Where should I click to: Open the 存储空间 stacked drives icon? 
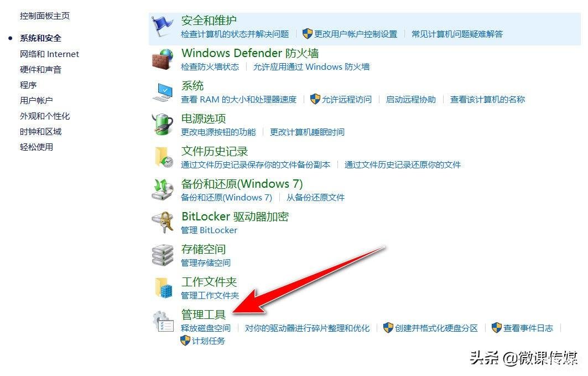coord(163,255)
